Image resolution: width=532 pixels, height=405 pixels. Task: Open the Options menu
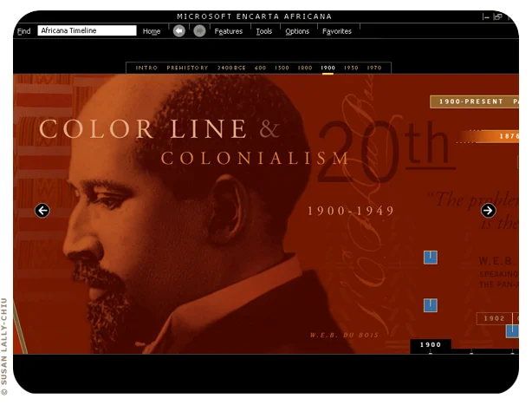[x=297, y=31]
